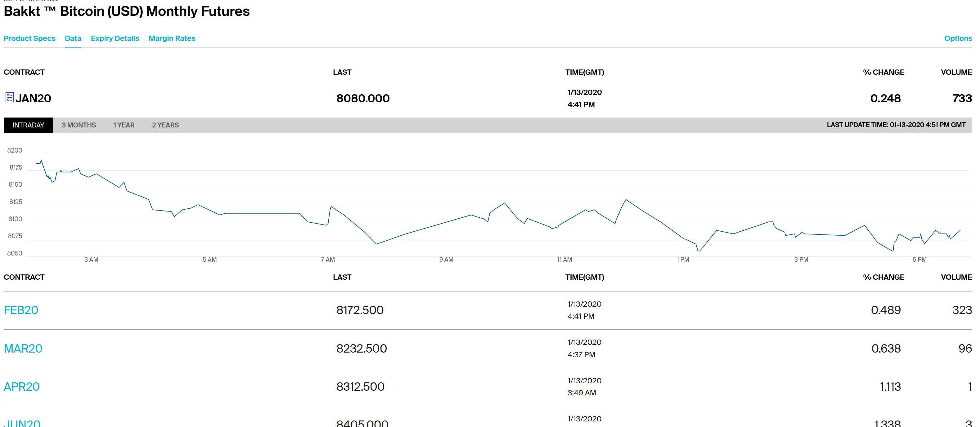Switch chart to 1 YEAR range
This screenshot has width=980, height=427.
[x=124, y=125]
